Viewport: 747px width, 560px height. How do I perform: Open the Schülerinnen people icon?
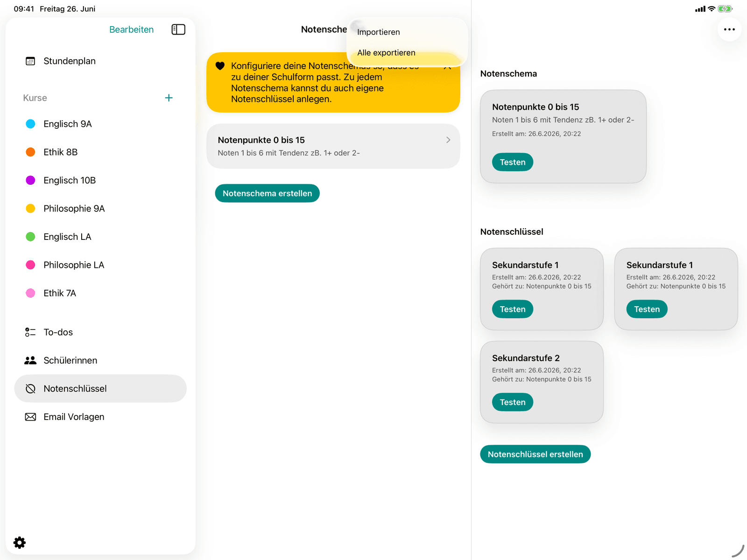(30, 360)
